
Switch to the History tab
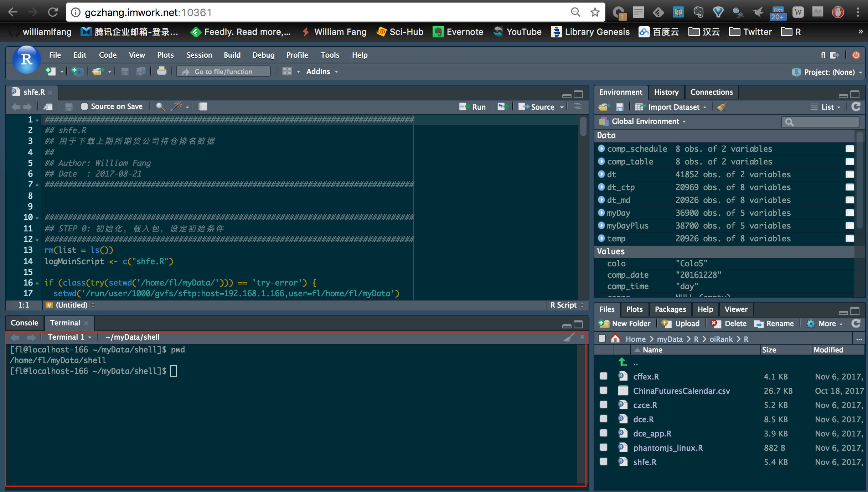pos(666,92)
